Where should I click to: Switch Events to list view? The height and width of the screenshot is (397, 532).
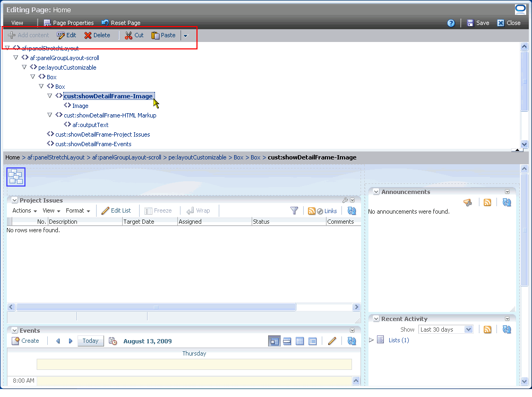(x=313, y=341)
